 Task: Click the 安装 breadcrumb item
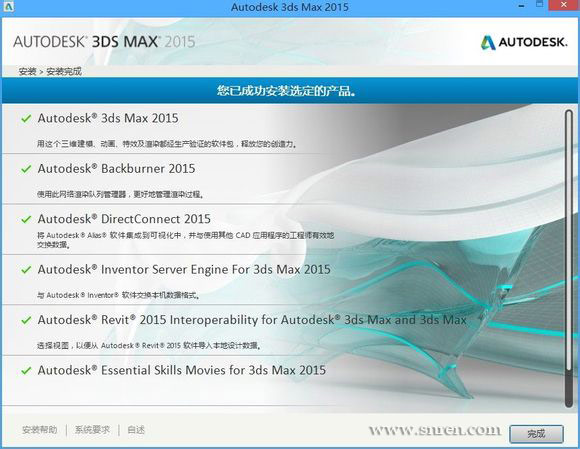pyautogui.click(x=27, y=71)
